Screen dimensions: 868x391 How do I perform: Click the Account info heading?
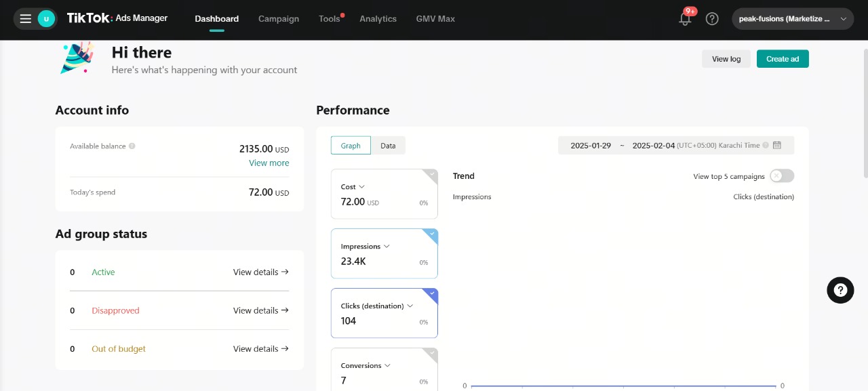point(92,110)
